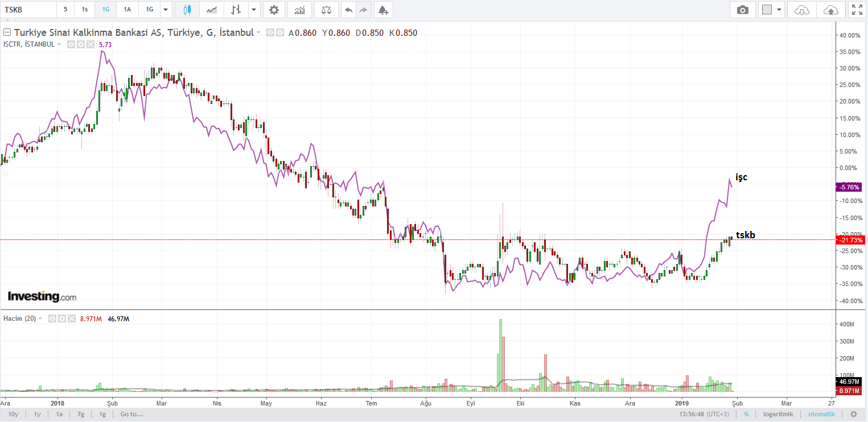
Task: Set time range to 10y
Action: coord(13,414)
